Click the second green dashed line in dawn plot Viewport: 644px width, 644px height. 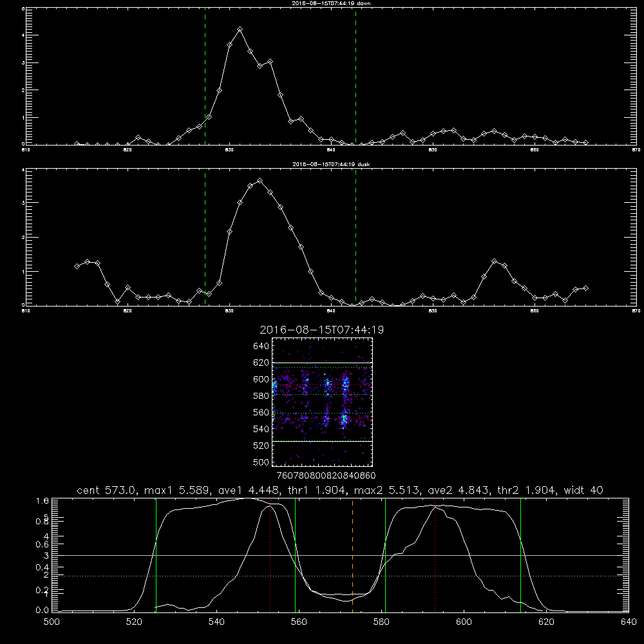coord(355,76)
